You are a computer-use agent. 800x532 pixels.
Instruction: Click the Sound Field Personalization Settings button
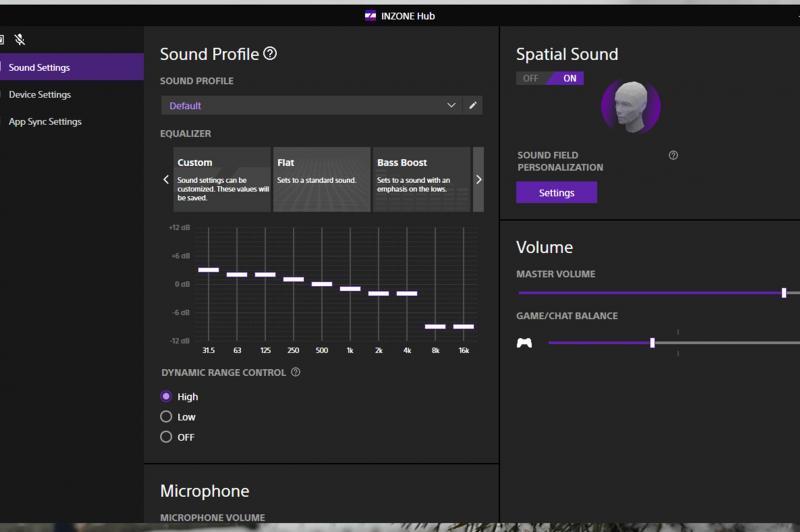pyautogui.click(x=556, y=192)
